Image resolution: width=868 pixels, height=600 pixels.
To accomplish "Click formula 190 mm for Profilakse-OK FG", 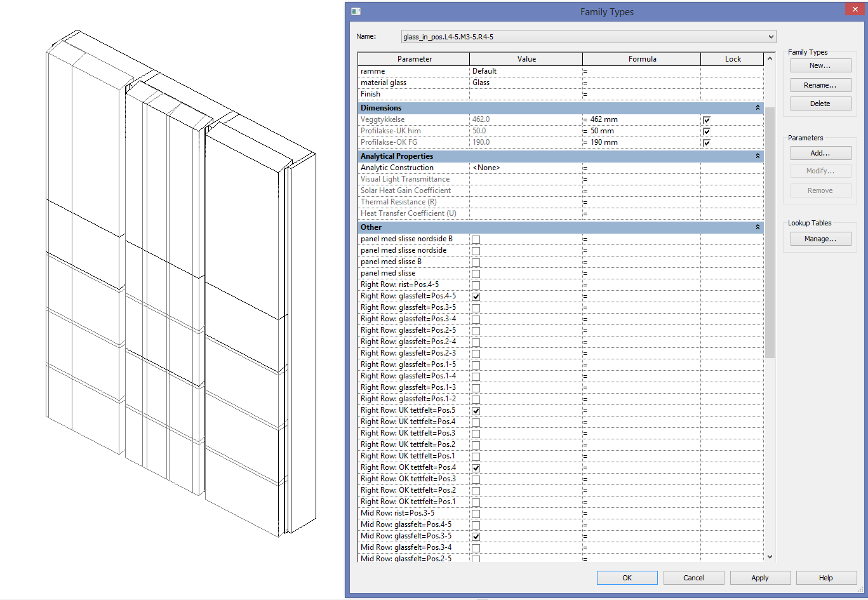I will coord(641,142).
